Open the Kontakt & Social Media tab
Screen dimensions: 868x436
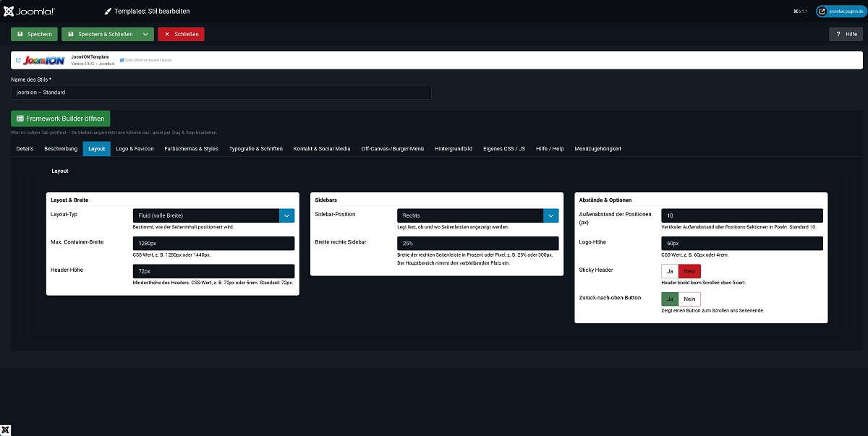322,149
